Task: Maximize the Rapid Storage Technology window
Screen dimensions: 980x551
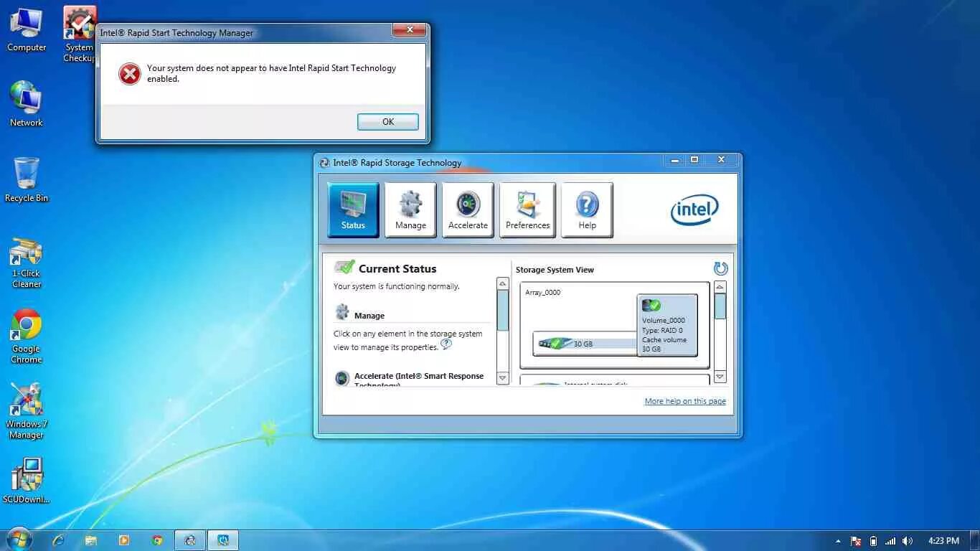Action: coord(694,161)
